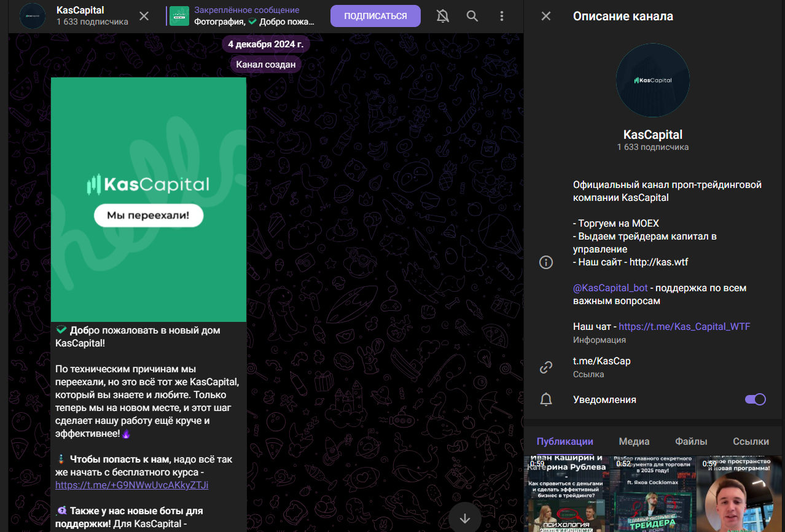Open the @KasCapital_bot support link

(611, 288)
